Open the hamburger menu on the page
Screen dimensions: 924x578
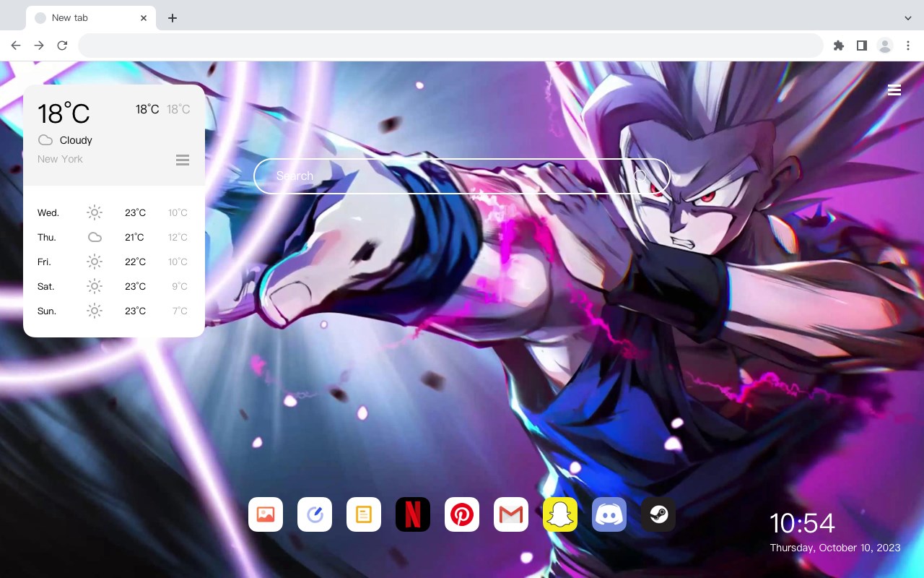[894, 90]
